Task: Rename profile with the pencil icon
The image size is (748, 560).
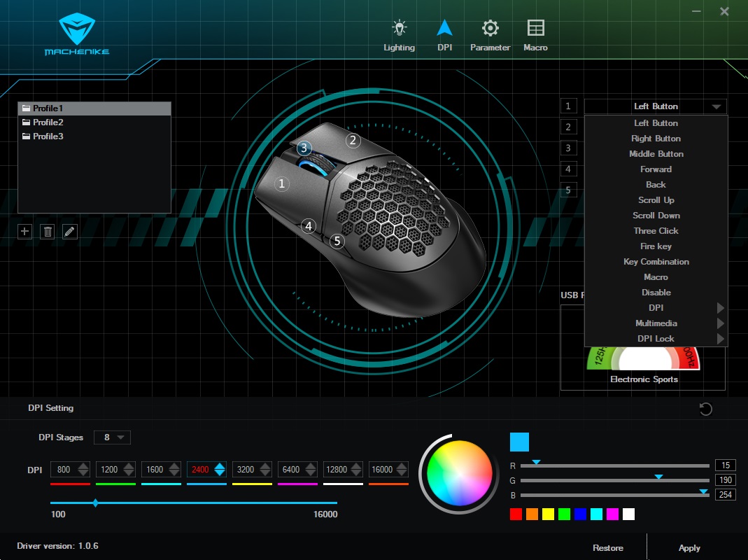Action: coord(70,232)
